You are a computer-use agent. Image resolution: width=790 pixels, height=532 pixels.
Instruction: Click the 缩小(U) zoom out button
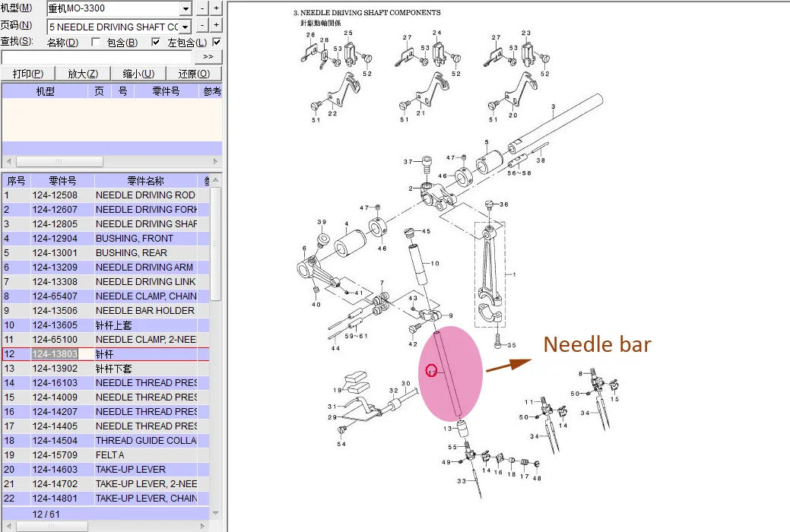coord(138,74)
